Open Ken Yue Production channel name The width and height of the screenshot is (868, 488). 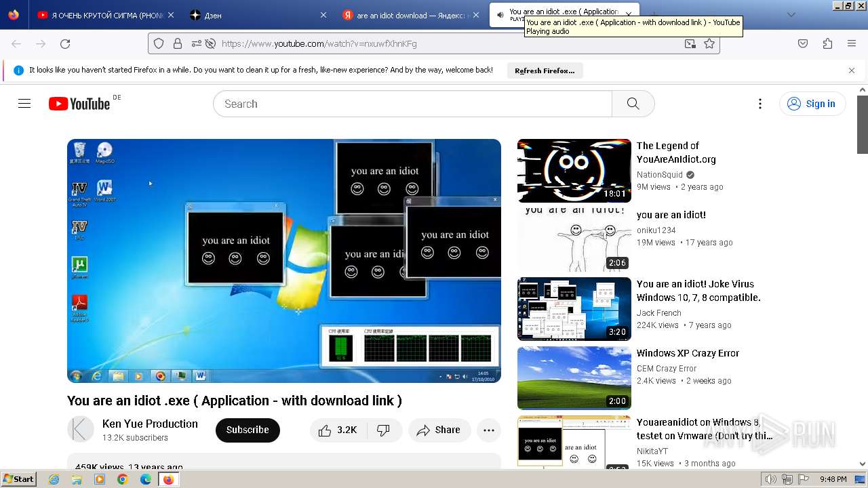(150, 424)
